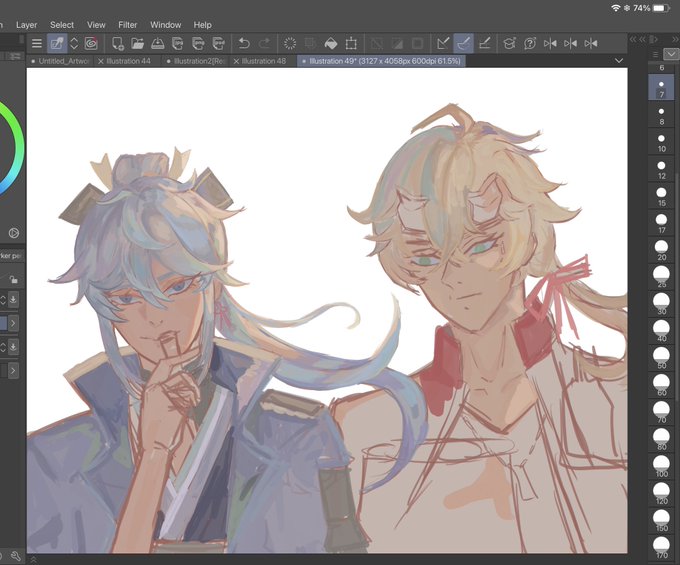Expand the chevron beside the blue slider
680x565 pixels.
(x=13, y=323)
